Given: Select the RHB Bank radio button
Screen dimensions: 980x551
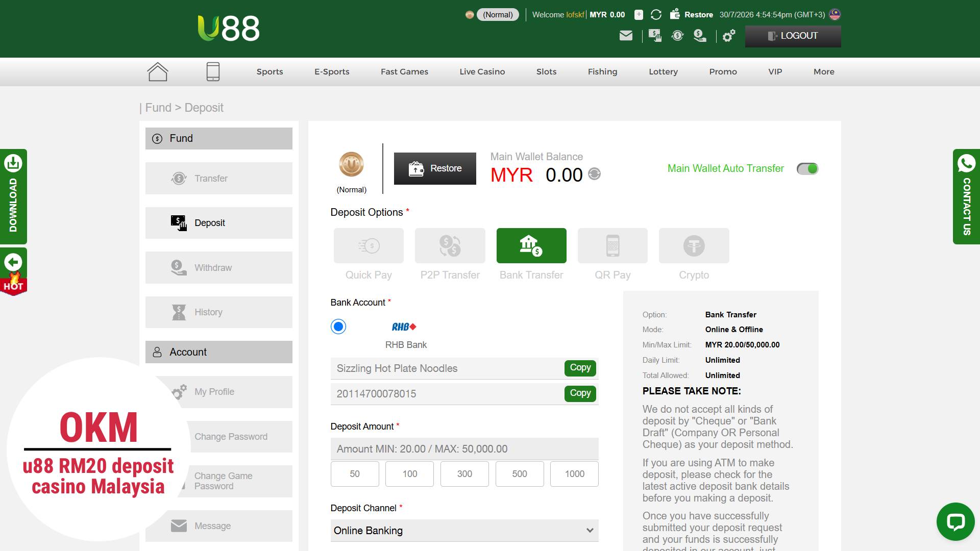Looking at the screenshot, I should [338, 327].
